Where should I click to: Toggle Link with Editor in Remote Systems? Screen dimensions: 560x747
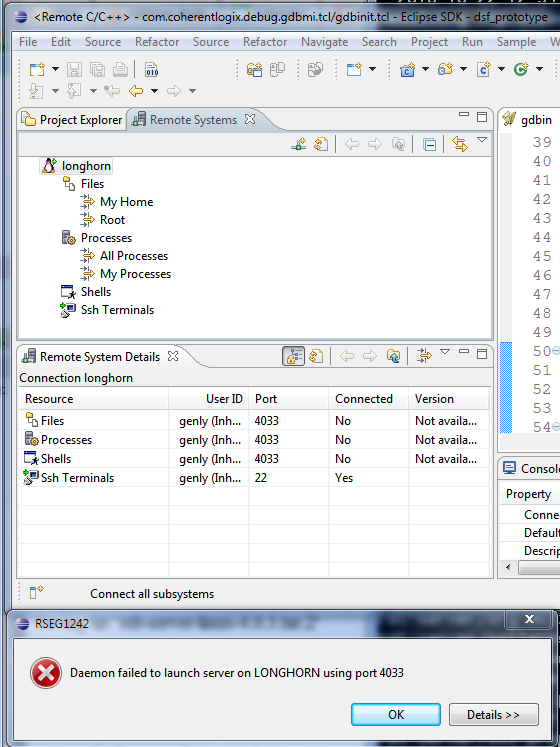point(460,144)
